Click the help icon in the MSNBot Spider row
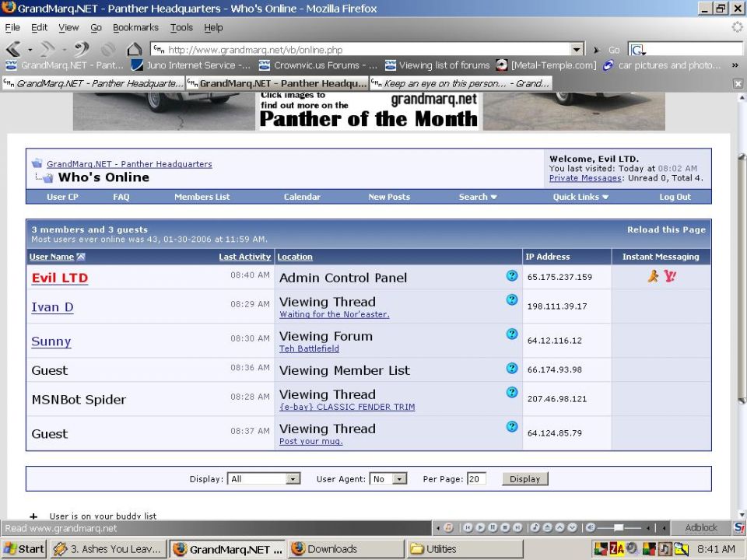747x560 pixels. 512,392
